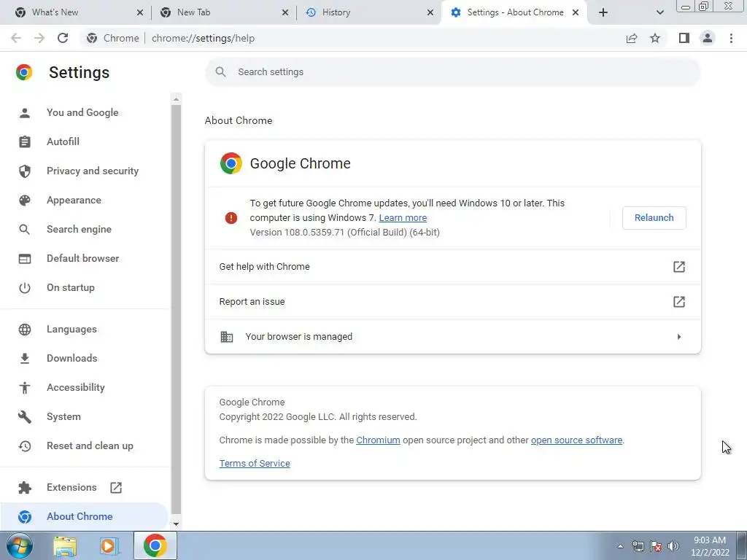The height and width of the screenshot is (560, 747).
Task: Open the Windows Start button
Action: point(20,545)
